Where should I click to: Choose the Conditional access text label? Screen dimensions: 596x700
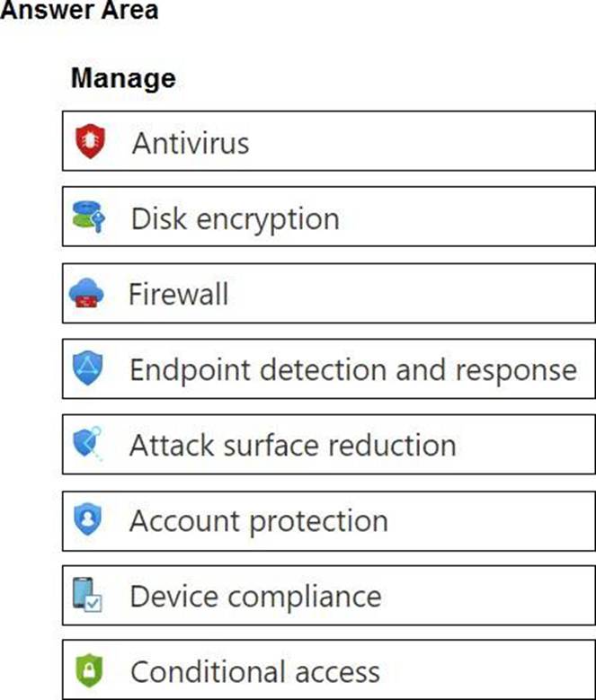[x=254, y=671]
